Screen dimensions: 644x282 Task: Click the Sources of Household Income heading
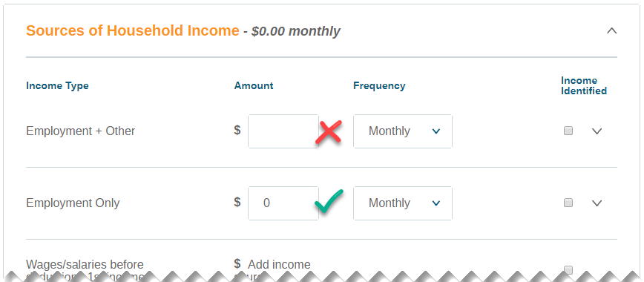132,31
